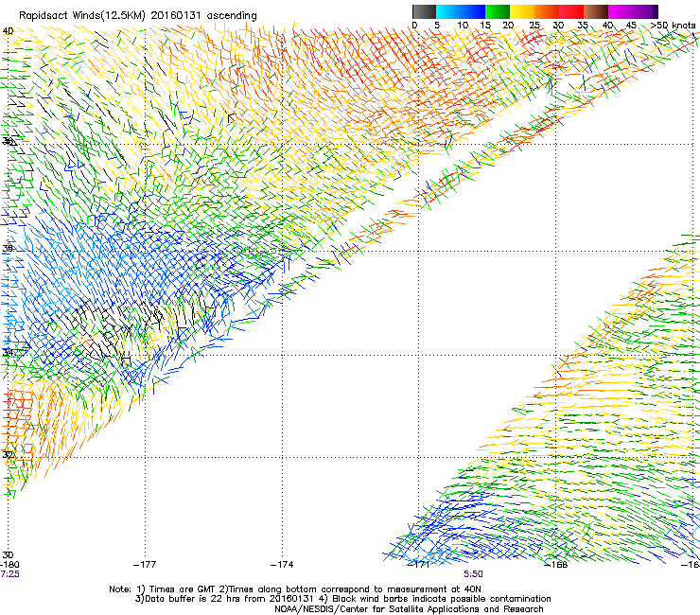Click the '-180' longitude axis label
700x615 pixels.
pyautogui.click(x=9, y=565)
